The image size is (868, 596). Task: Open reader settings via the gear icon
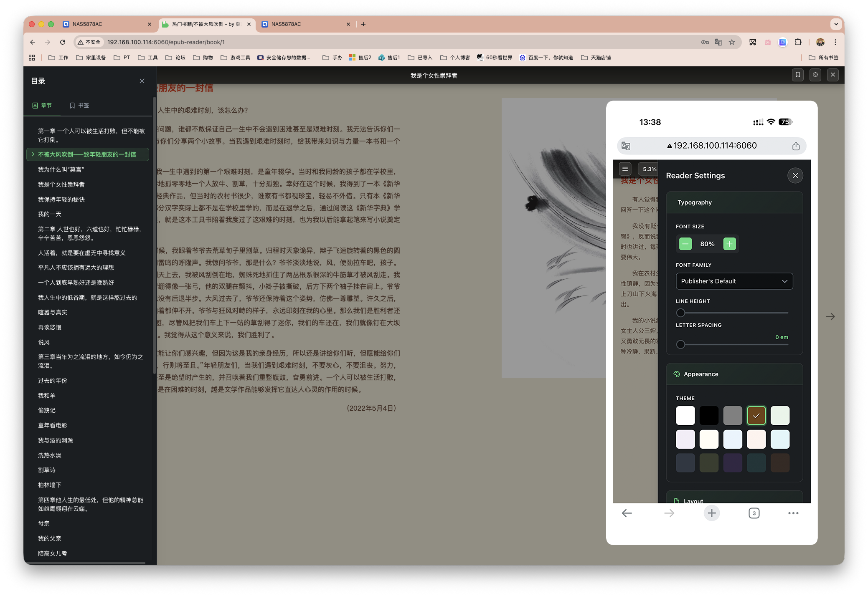tap(815, 75)
